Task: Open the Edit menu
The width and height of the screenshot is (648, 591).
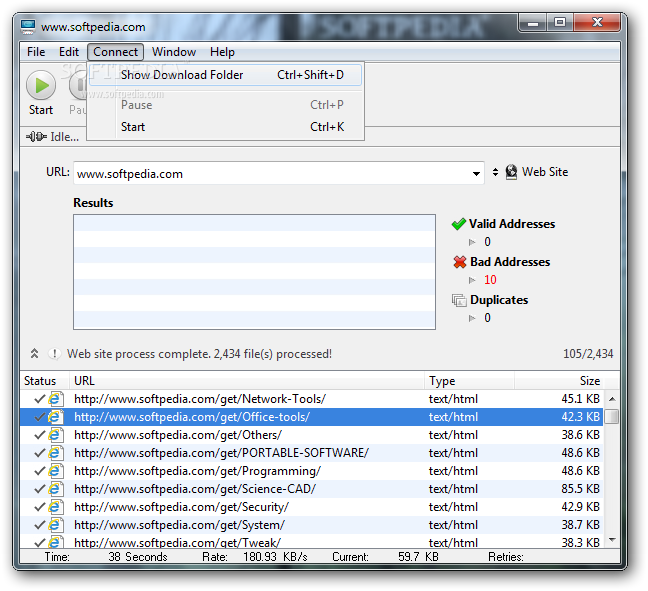Action: pyautogui.click(x=69, y=52)
